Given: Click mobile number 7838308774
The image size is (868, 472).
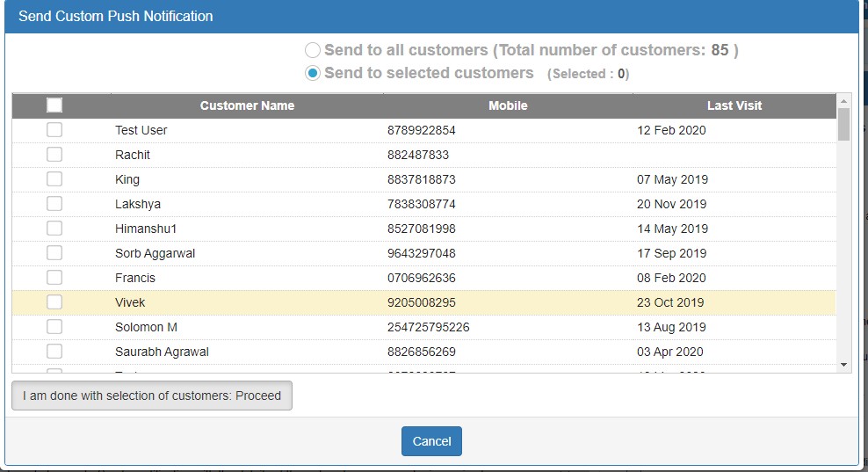Looking at the screenshot, I should pyautogui.click(x=422, y=204).
